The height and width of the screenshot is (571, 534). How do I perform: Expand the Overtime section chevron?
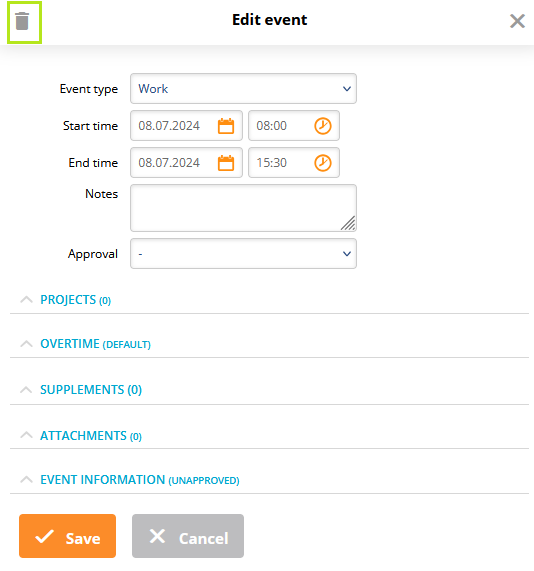tap(26, 344)
